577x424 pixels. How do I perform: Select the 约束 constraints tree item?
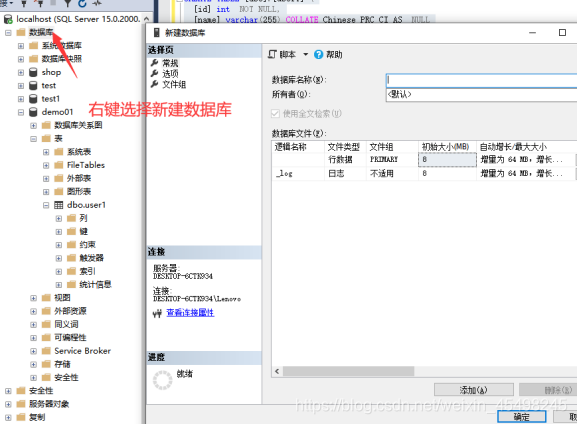88,245
